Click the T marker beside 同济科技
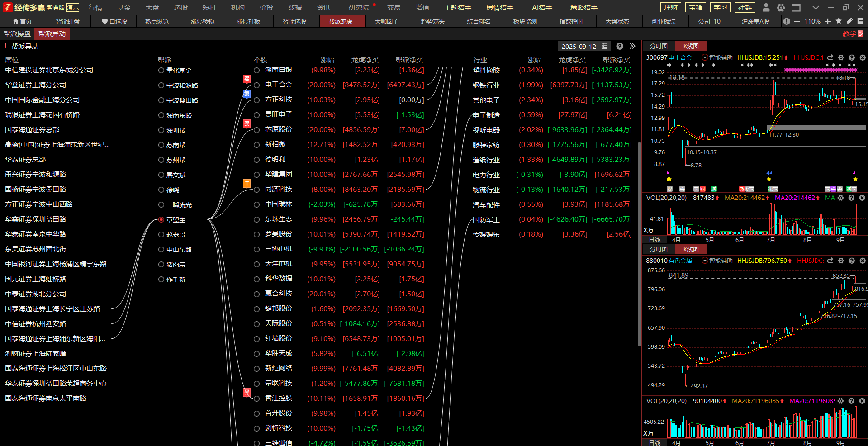 247,184
